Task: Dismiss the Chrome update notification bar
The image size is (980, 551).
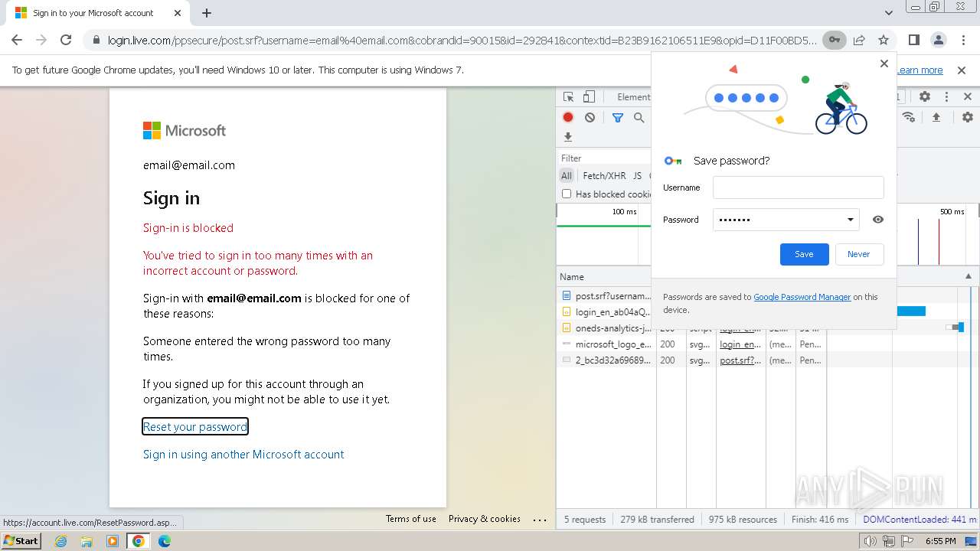Action: (x=962, y=70)
